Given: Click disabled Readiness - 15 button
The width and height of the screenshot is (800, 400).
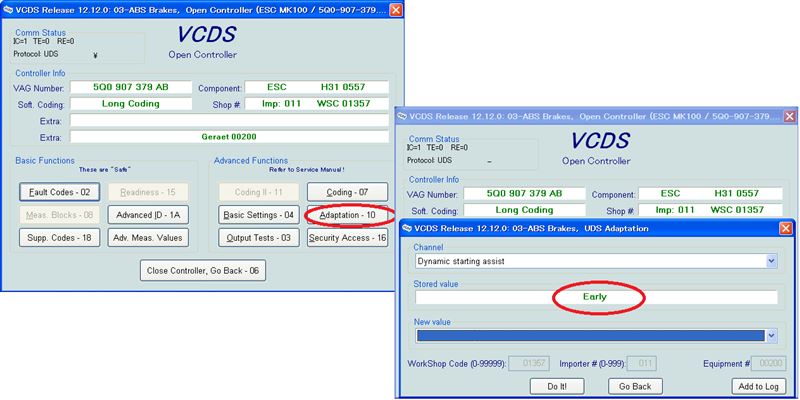Looking at the screenshot, I should (x=148, y=192).
